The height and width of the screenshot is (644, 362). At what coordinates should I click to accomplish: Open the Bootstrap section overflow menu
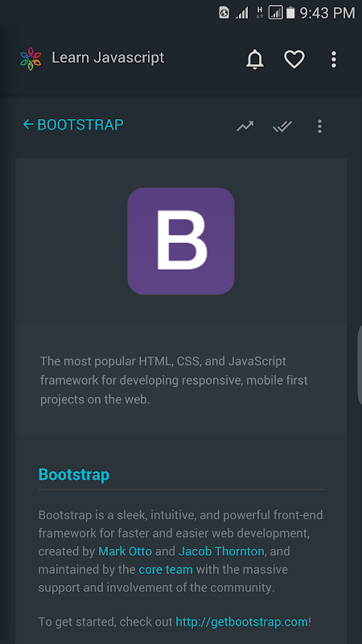(319, 126)
